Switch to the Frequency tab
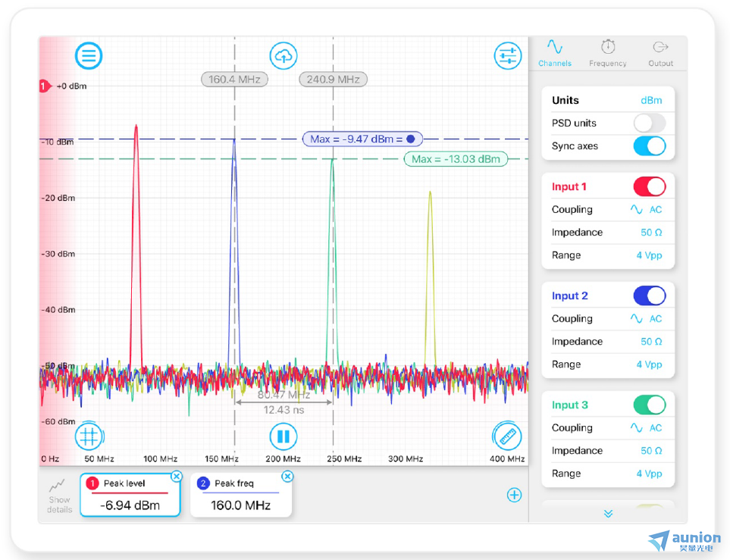Image resolution: width=730 pixels, height=560 pixels. 607,54
